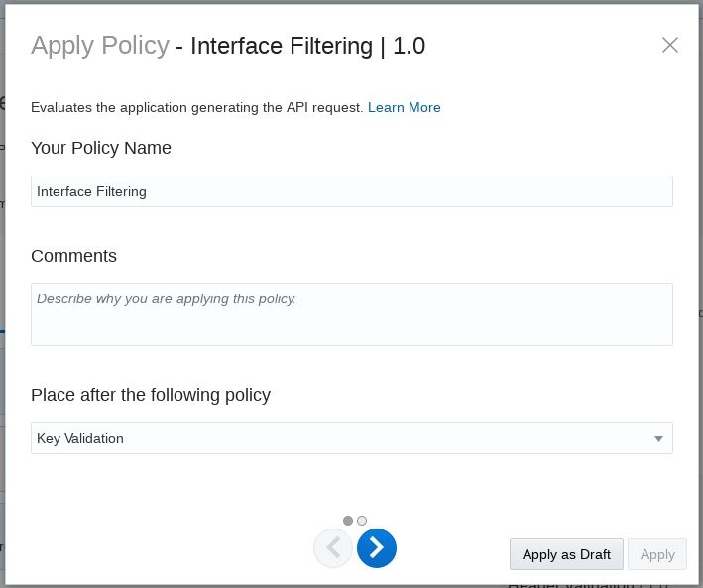The height and width of the screenshot is (588, 703).
Task: Click the Apply Policy dialog title
Action: pyautogui.click(x=100, y=46)
